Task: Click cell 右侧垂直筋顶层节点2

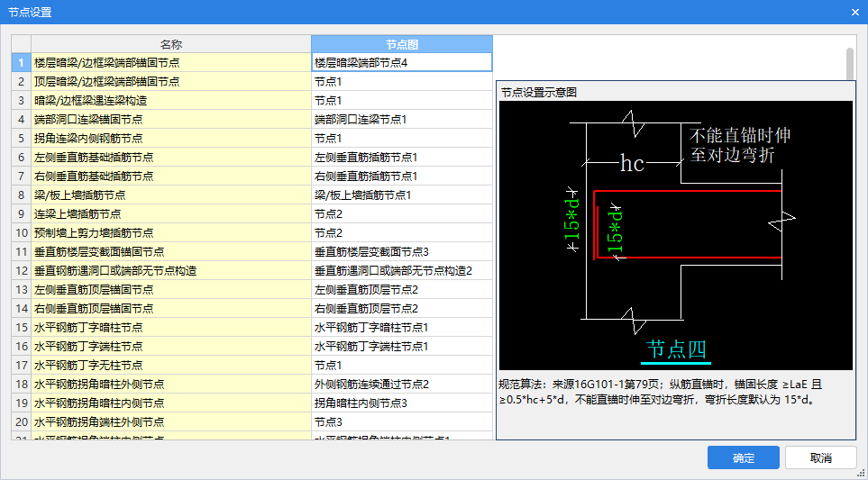Action: click(402, 309)
